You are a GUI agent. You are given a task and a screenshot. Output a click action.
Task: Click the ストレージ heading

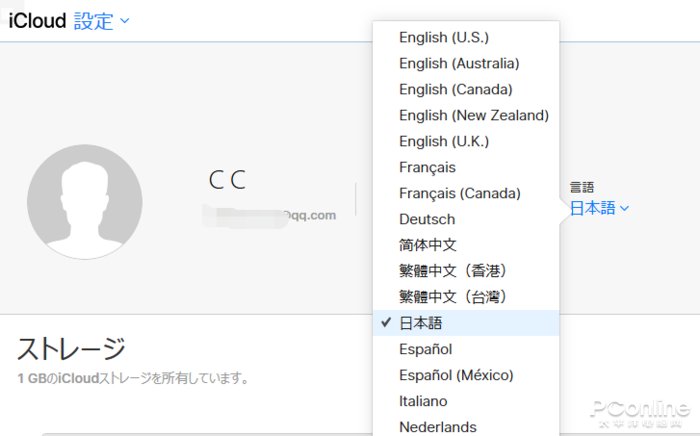tap(71, 349)
